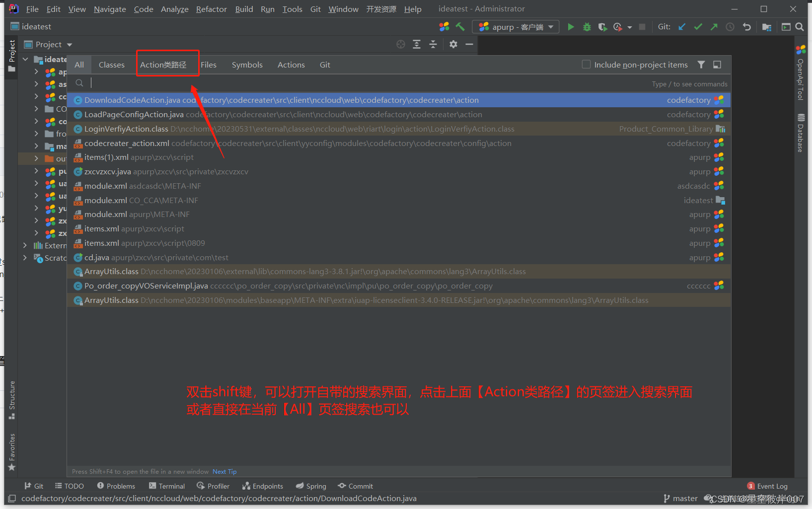Image resolution: width=812 pixels, height=509 pixels.
Task: Click the colorful plugin icon left of the hammer
Action: pos(444,27)
